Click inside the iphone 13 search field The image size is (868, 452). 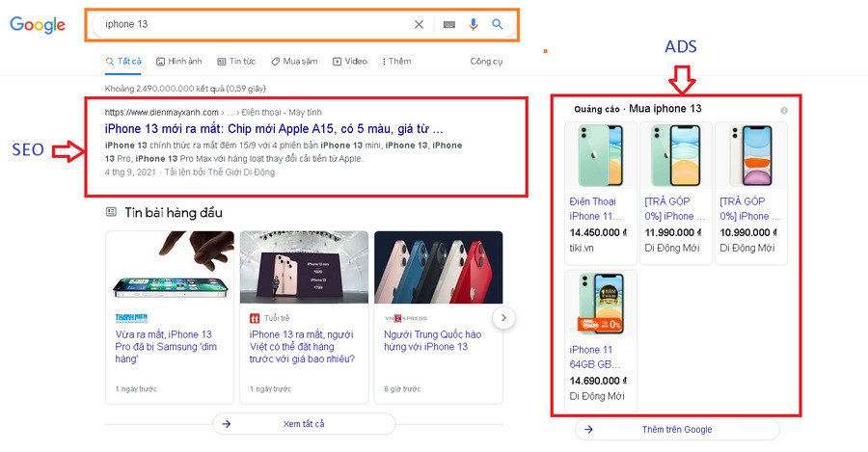point(251,24)
